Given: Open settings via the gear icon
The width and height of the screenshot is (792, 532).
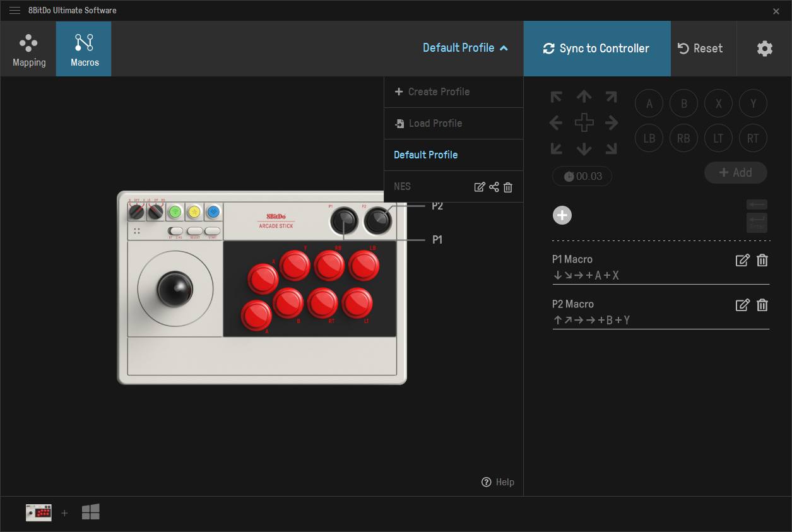Looking at the screenshot, I should point(765,49).
